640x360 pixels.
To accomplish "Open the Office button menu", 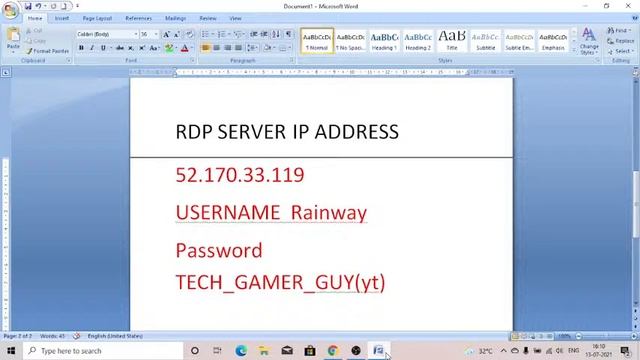I will (10, 11).
